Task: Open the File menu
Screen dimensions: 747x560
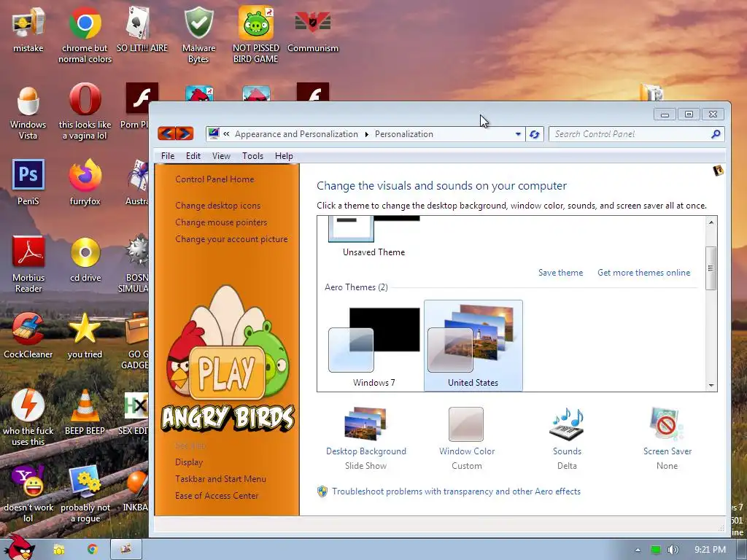Action: point(168,156)
